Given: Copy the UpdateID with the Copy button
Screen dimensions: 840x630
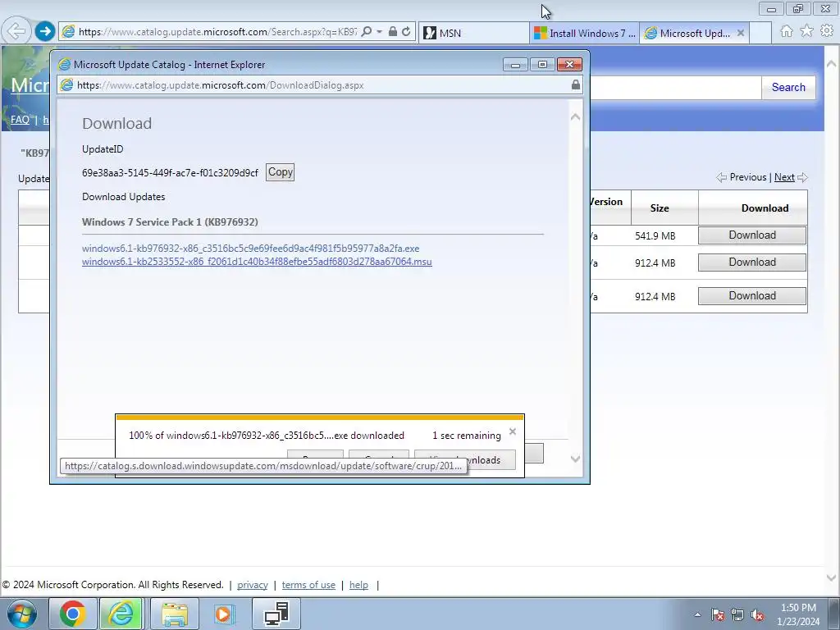Looking at the screenshot, I should (x=281, y=172).
